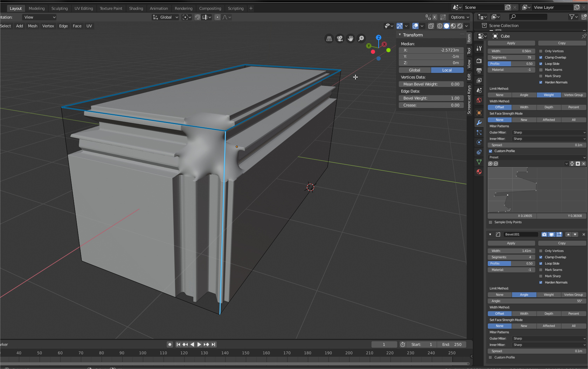The width and height of the screenshot is (588, 369).
Task: Open the View Layer properties tab icon
Action: tap(479, 80)
